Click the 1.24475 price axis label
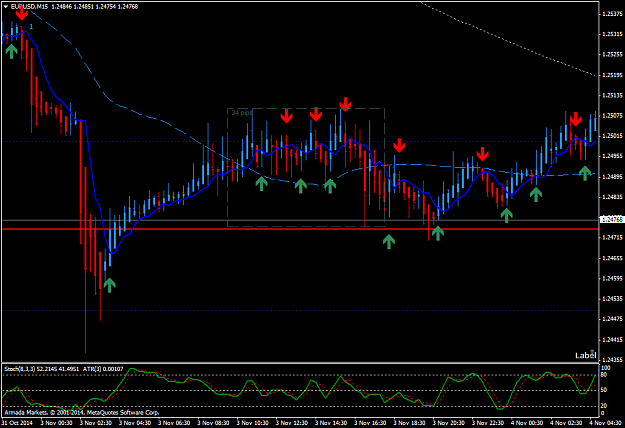Screen dimensions: 625x428 [x=612, y=319]
